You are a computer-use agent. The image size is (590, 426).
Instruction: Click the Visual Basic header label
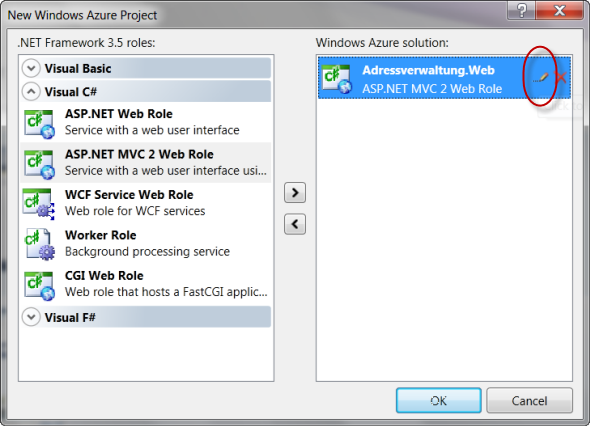point(78,68)
